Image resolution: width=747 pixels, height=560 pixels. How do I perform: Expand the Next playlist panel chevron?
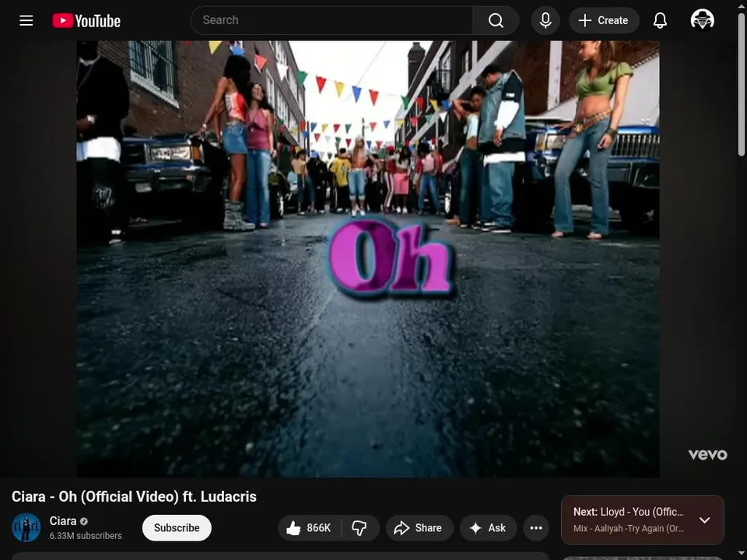(x=705, y=520)
